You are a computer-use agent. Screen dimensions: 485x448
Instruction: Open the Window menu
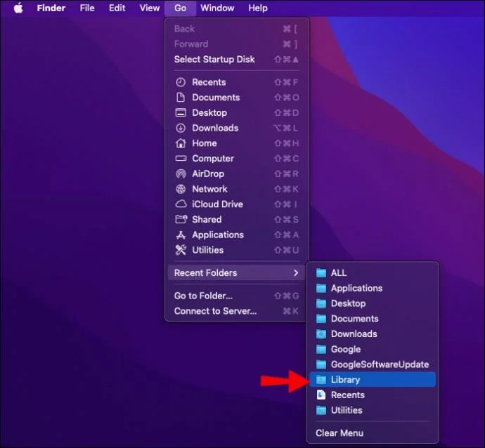[x=217, y=8]
